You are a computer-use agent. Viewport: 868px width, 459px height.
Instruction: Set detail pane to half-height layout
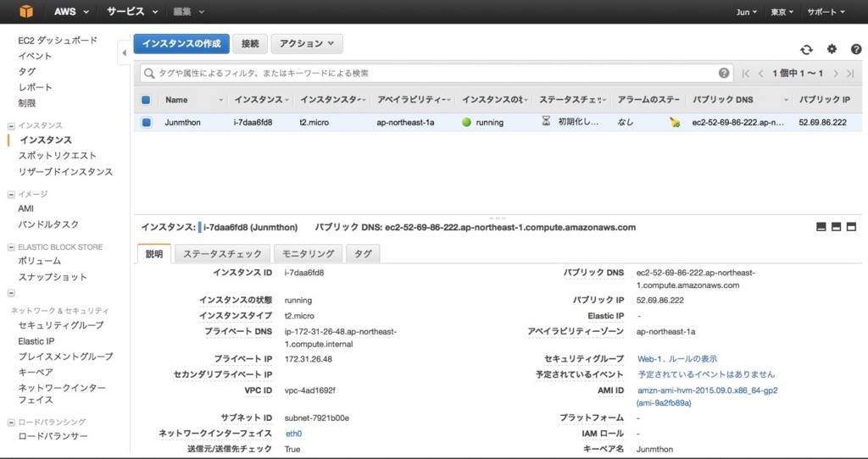coord(837,227)
